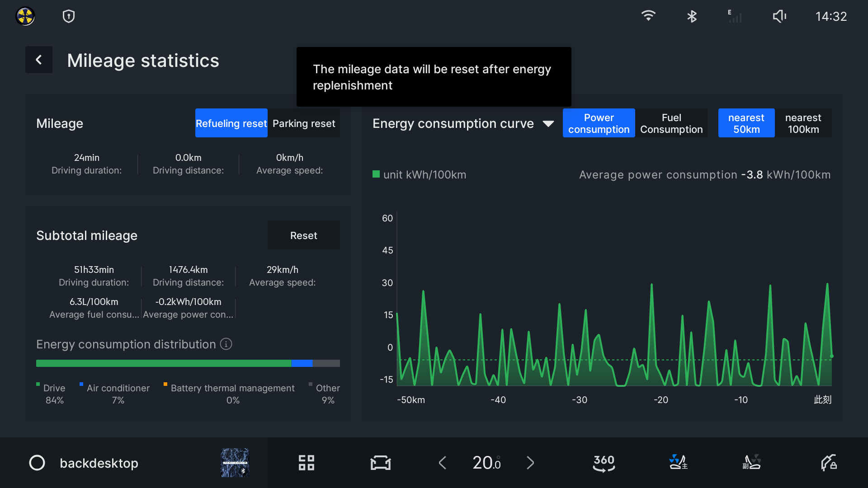Open the 360 camera view
Image resolution: width=868 pixels, height=488 pixels.
pyautogui.click(x=604, y=463)
